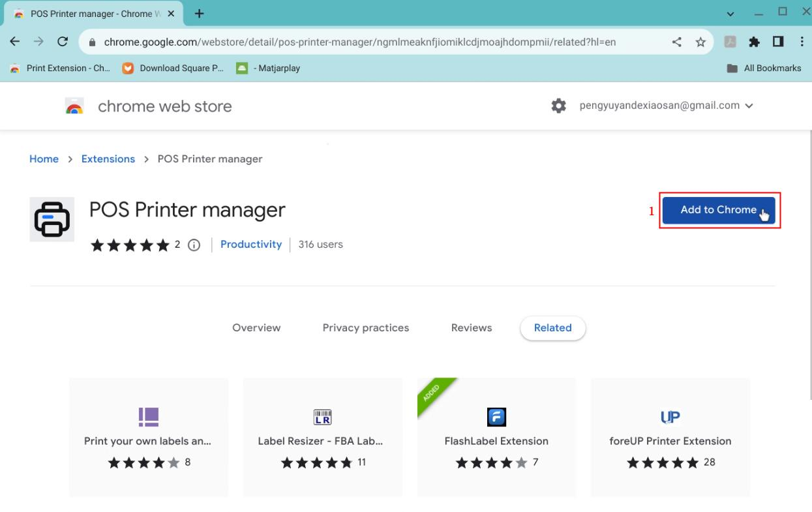Click the chrome web store title

165,106
